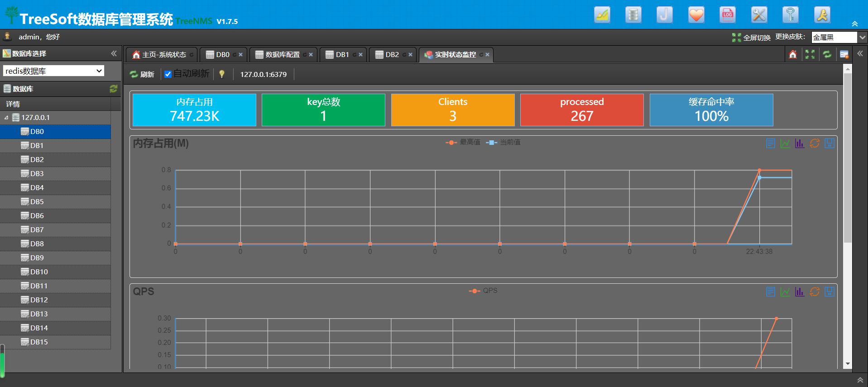The height and width of the screenshot is (387, 868).
Task: Switch to 数据库配置 tab
Action: [x=283, y=54]
